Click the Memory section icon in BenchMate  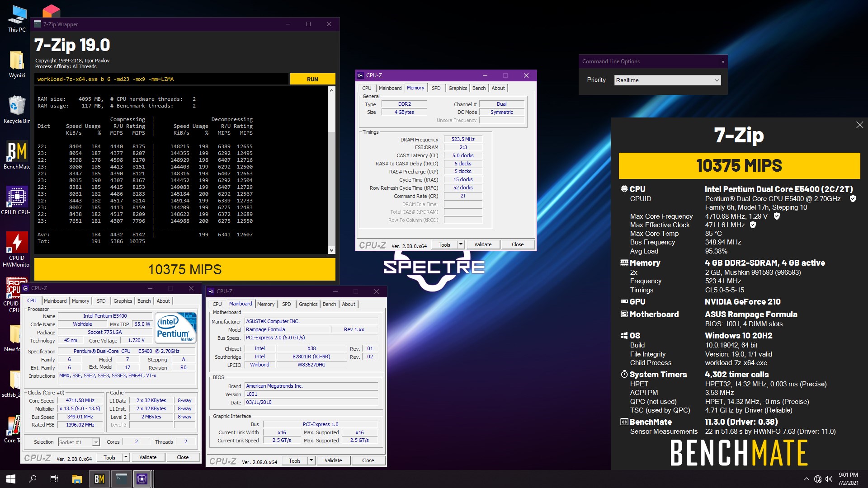click(624, 263)
